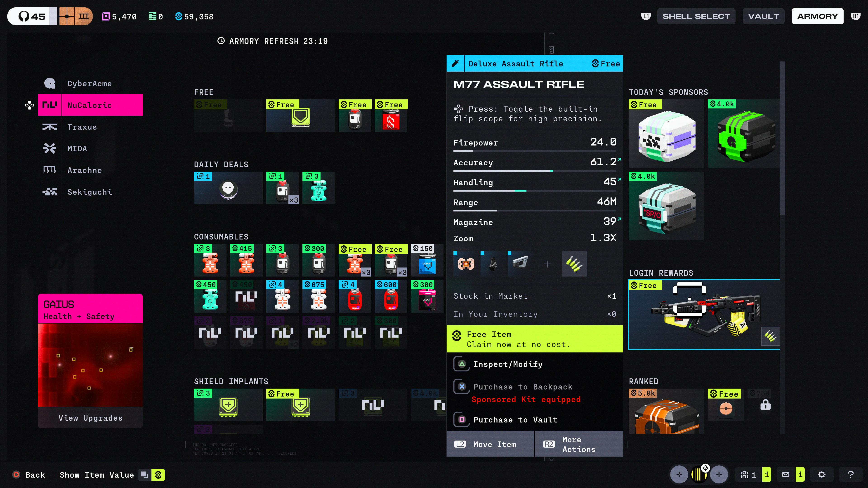Click the Back button
Viewport: 868px width, 488px height.
[x=29, y=475]
